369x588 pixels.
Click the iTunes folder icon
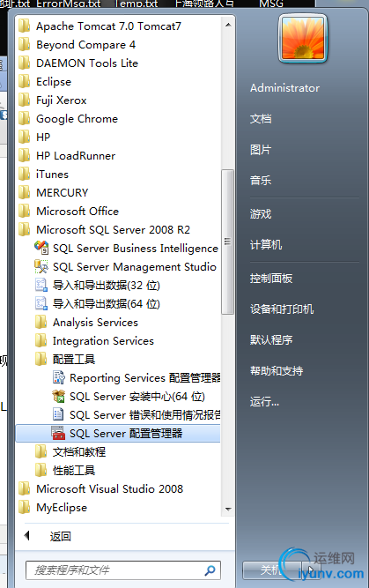coord(25,174)
